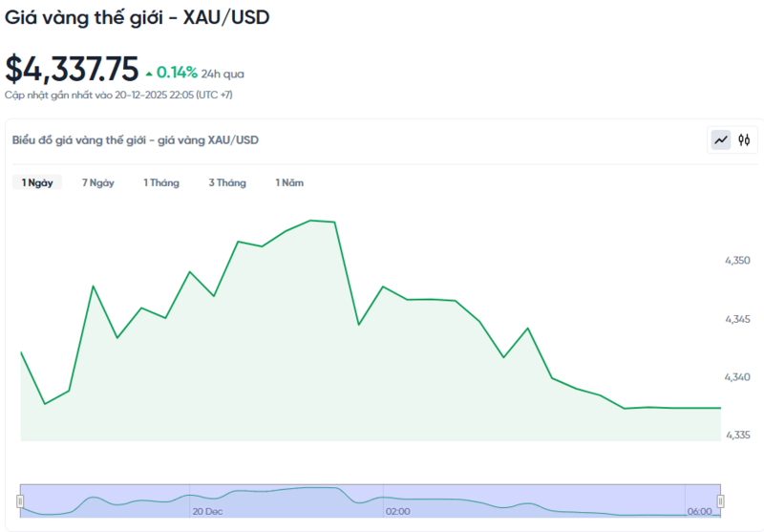Click the Cập nhật gần nhất timestamp

point(118,96)
